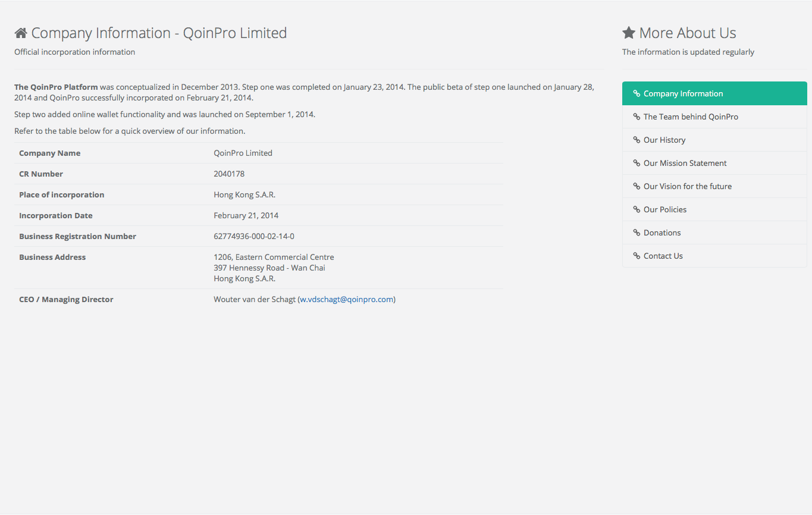Click 'Refer to the table below' sentence
This screenshot has height=515, width=812.
130,131
